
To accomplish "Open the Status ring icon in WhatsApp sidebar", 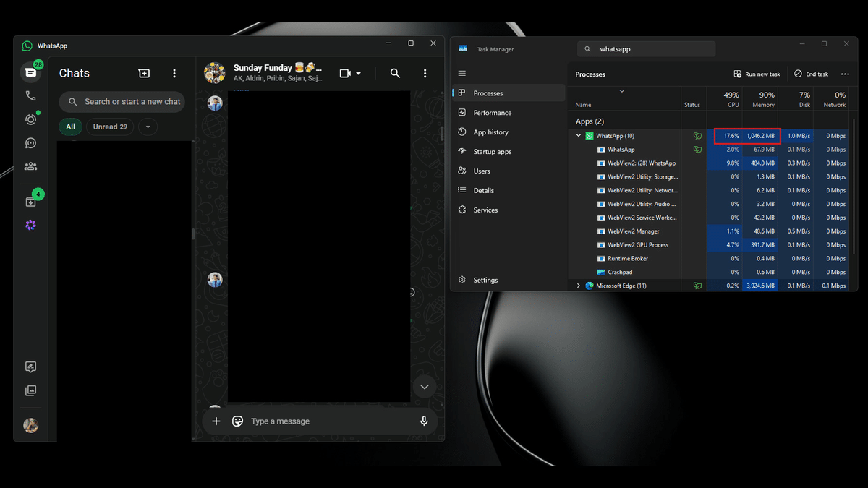I will point(30,119).
